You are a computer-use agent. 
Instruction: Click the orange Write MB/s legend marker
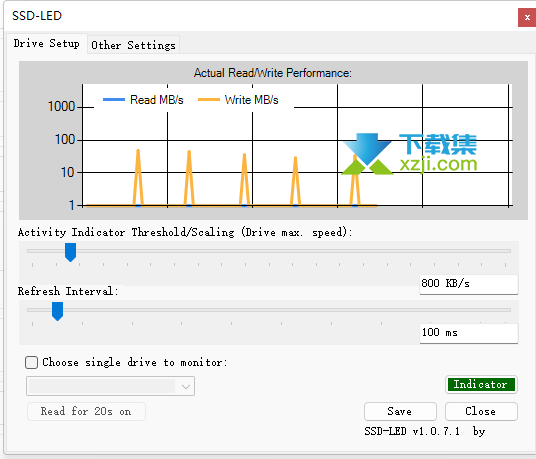[x=209, y=99]
